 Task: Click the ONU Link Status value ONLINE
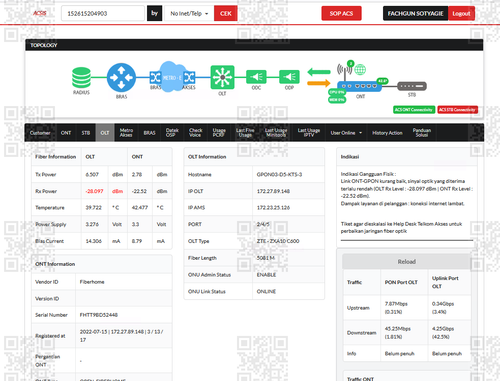point(266,291)
